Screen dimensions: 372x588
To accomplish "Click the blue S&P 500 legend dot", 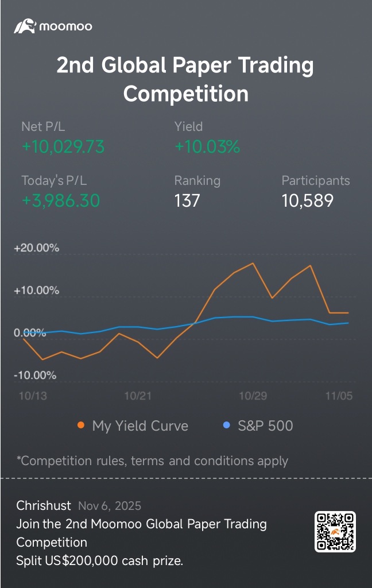I will (226, 425).
